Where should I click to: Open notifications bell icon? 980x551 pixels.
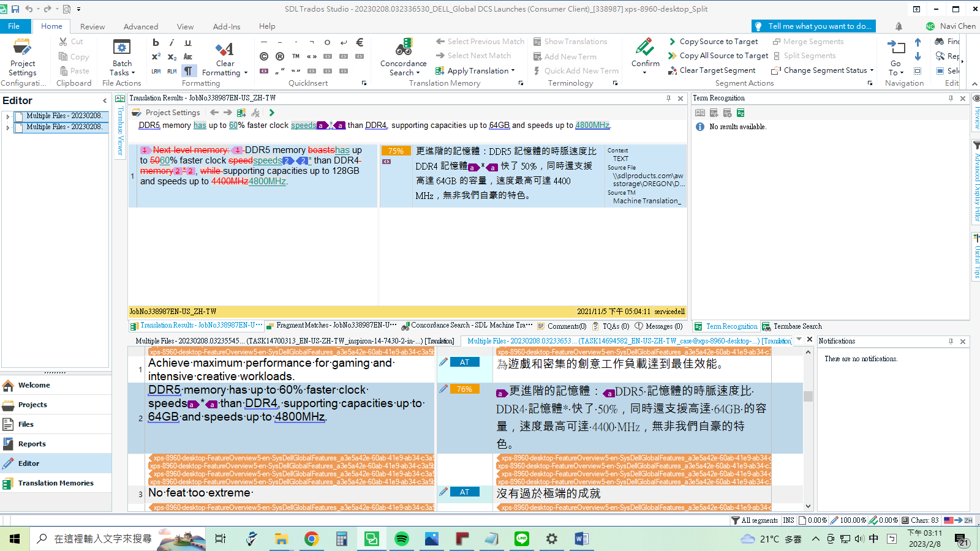899,26
